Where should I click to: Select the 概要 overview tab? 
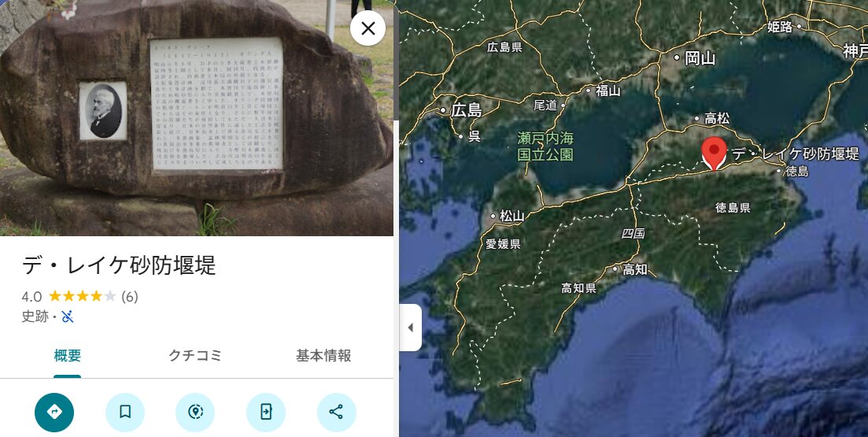68,356
